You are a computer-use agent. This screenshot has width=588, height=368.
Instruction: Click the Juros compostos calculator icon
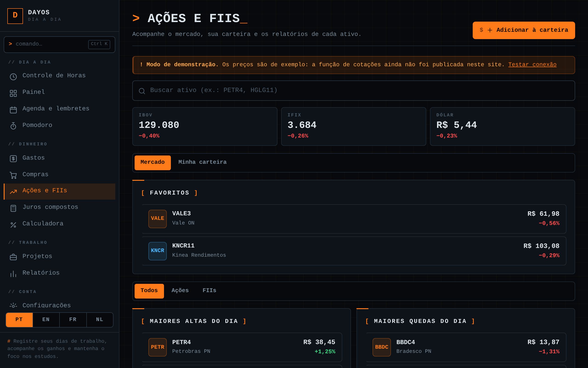(x=13, y=208)
